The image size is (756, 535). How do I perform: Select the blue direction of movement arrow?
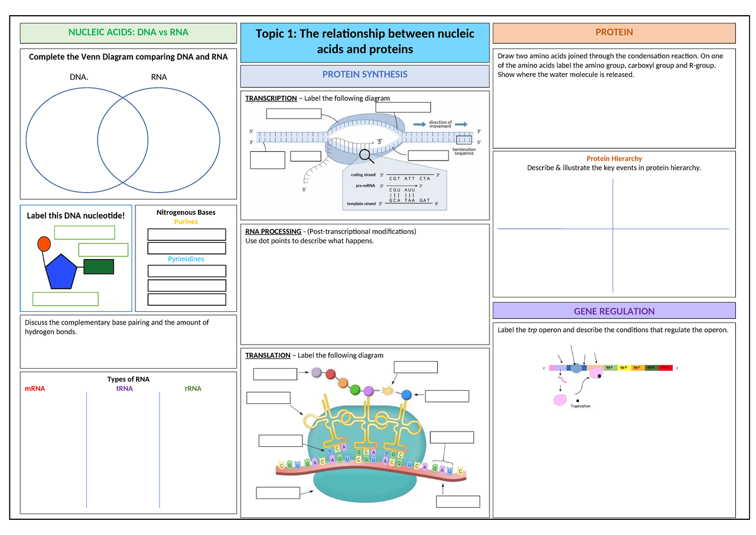click(420, 124)
